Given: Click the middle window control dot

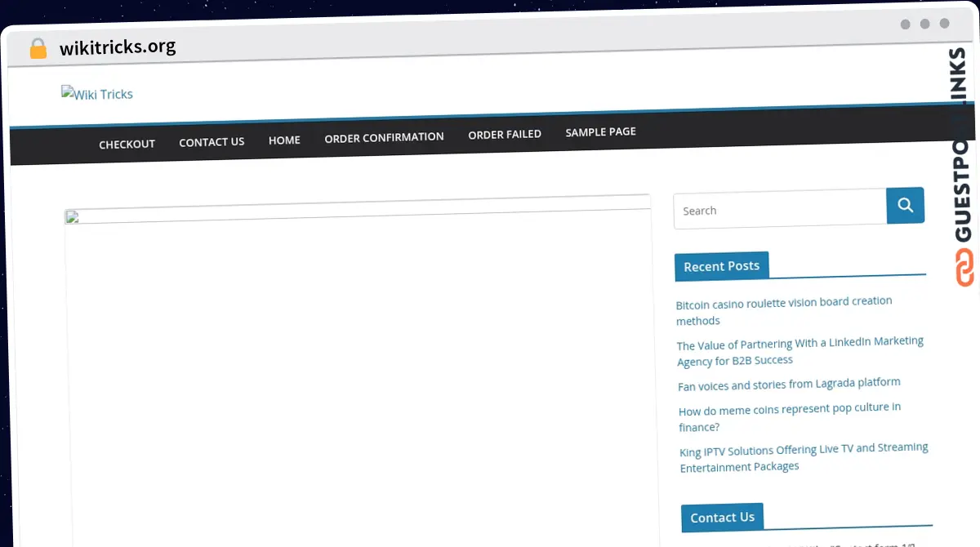Looking at the screenshot, I should coord(925,24).
